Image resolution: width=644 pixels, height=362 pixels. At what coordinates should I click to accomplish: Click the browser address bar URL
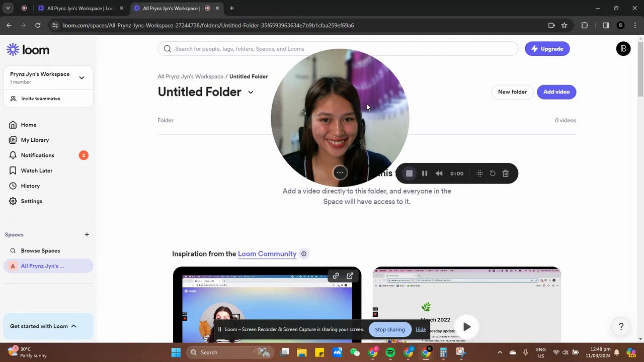(x=208, y=25)
